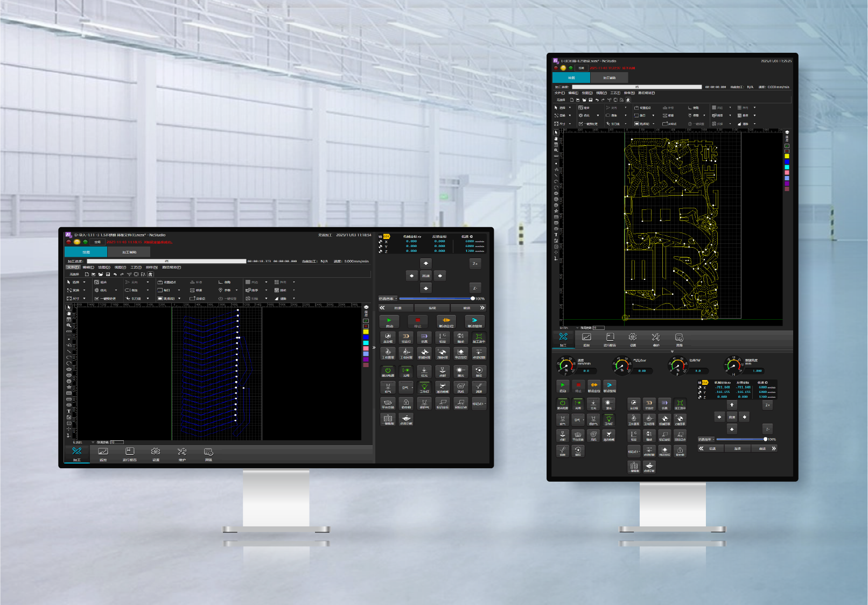The width and height of the screenshot is (868, 605).
Task: Toggle the 工作灯 work light on right monitor
Action: (608, 420)
